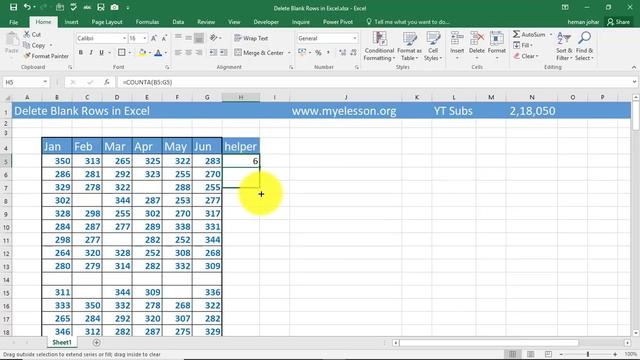
Task: Switch to Page Break Preview icon
Action: click(548, 354)
